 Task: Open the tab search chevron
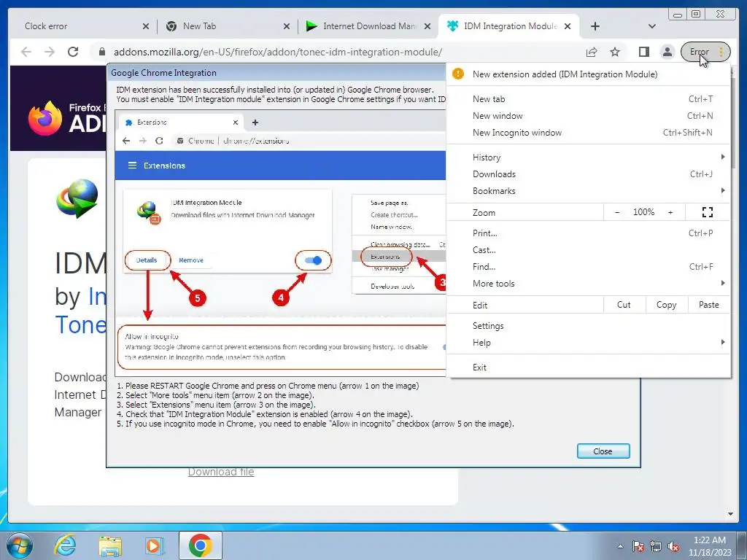point(652,26)
